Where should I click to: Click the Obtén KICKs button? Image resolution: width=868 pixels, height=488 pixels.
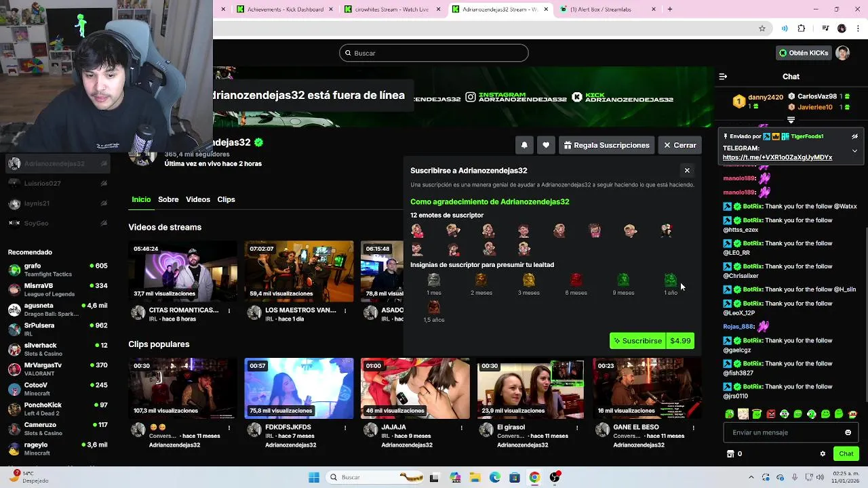[804, 53]
